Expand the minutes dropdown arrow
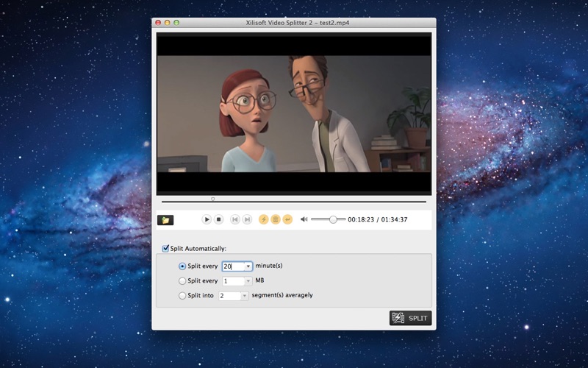The image size is (588, 368). click(248, 266)
